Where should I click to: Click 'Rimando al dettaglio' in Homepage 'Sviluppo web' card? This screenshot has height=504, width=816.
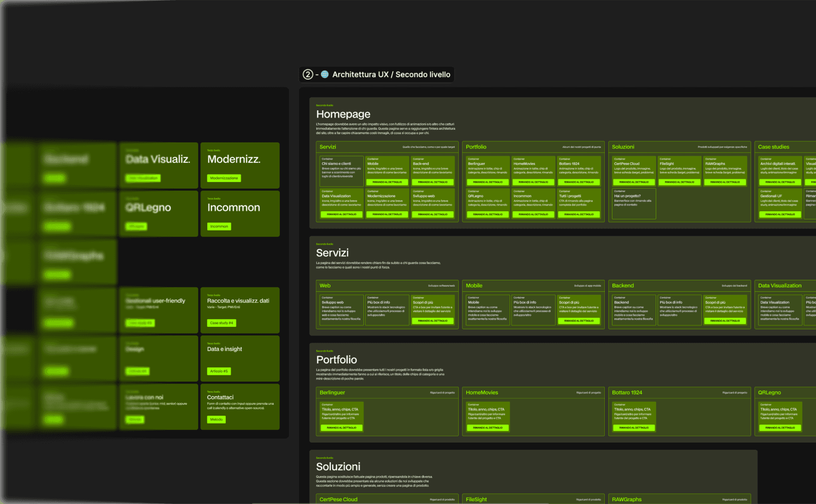pyautogui.click(x=433, y=215)
